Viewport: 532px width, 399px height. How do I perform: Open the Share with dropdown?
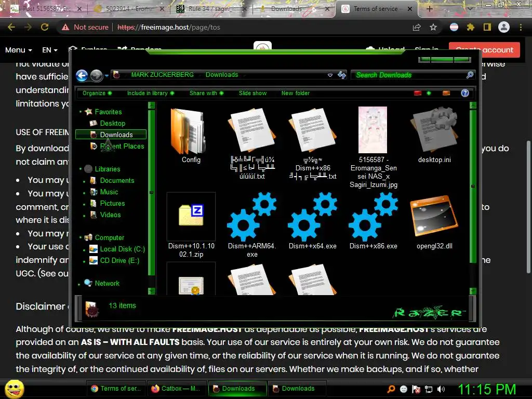pyautogui.click(x=206, y=93)
